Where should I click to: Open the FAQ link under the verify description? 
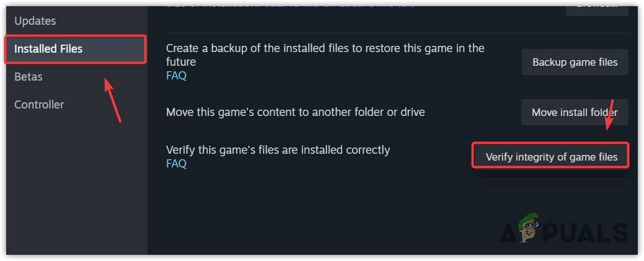[176, 164]
